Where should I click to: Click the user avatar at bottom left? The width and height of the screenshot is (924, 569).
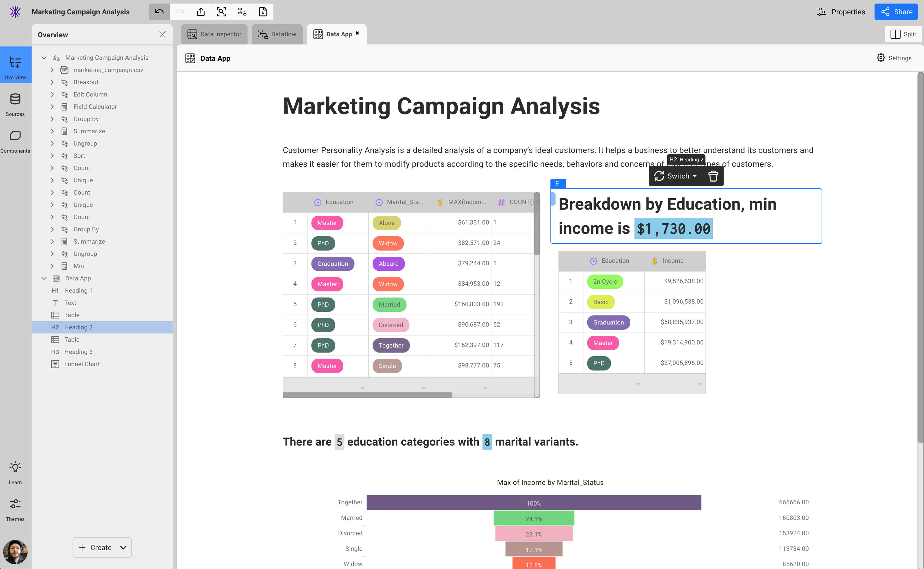15,552
